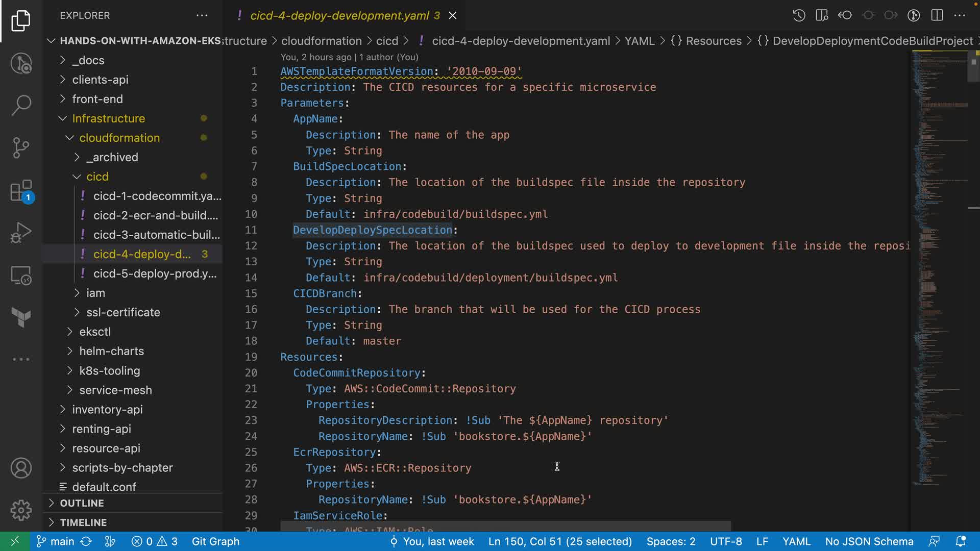Screen dimensions: 980x551
Task: Open Source Control view icon
Action: [21, 148]
